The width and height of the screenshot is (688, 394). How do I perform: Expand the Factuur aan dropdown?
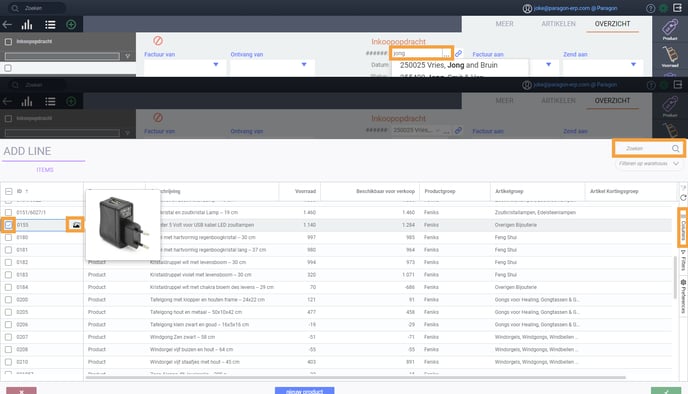[x=548, y=64]
